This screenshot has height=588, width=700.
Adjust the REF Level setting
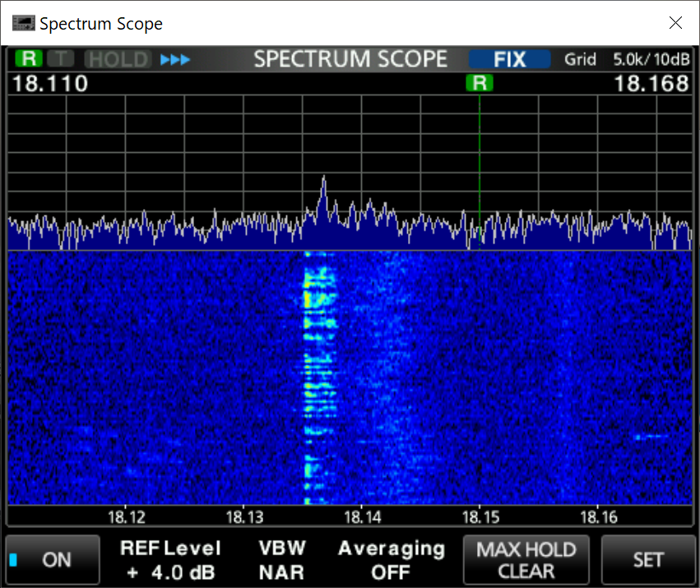pyautogui.click(x=170, y=560)
